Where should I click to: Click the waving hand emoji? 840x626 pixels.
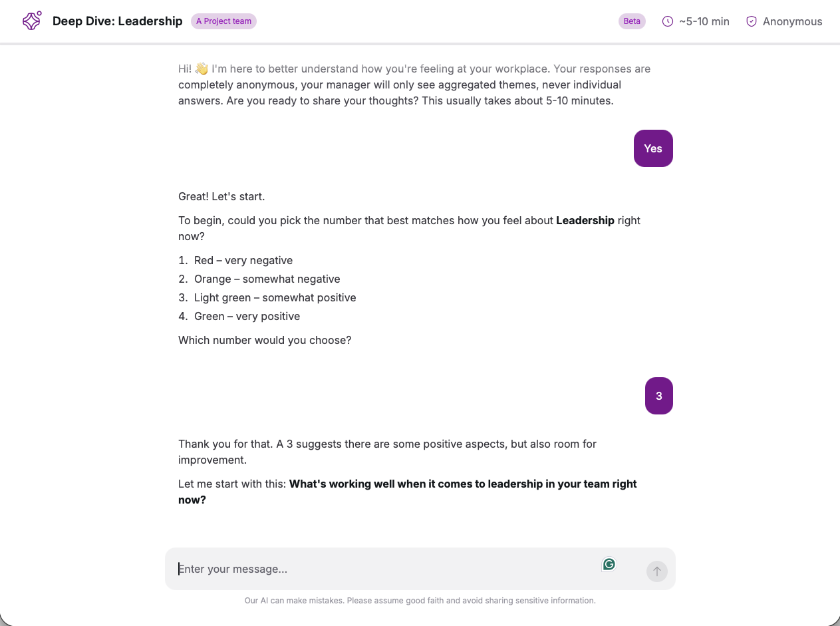pos(202,69)
